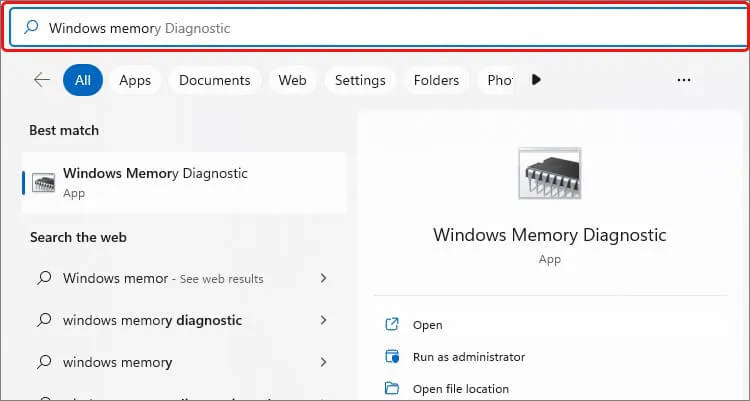Select 'windows memory diagnostic' web suggestion

[x=184, y=320]
